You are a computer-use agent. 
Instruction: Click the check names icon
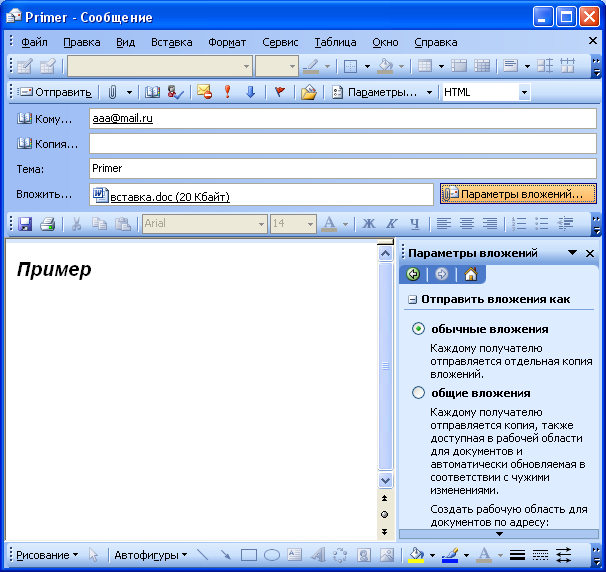tap(175, 92)
